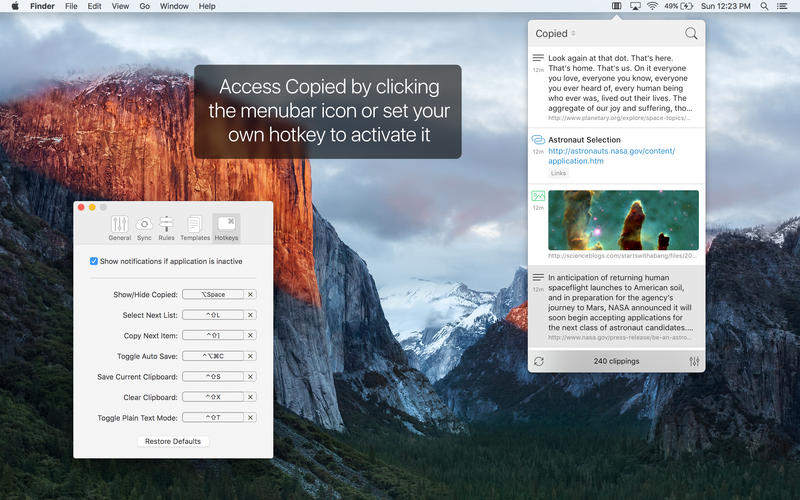
Task: Switch to the Rules preferences tab
Action: pos(166,228)
